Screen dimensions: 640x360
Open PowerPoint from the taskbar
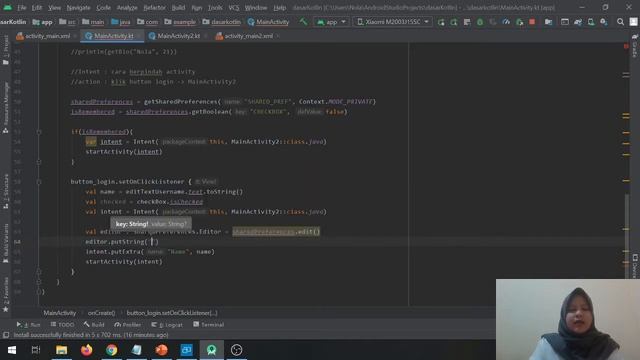pyautogui.click(x=162, y=350)
